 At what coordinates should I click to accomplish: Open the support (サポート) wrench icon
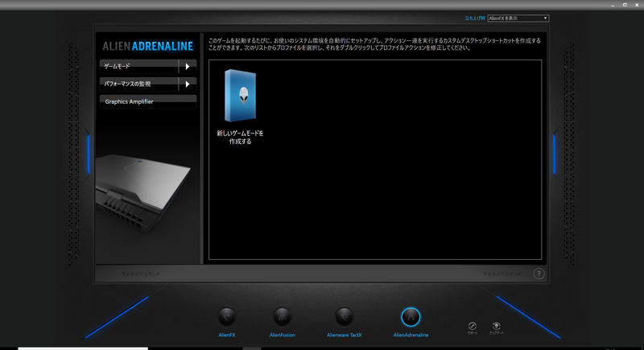coord(473,326)
